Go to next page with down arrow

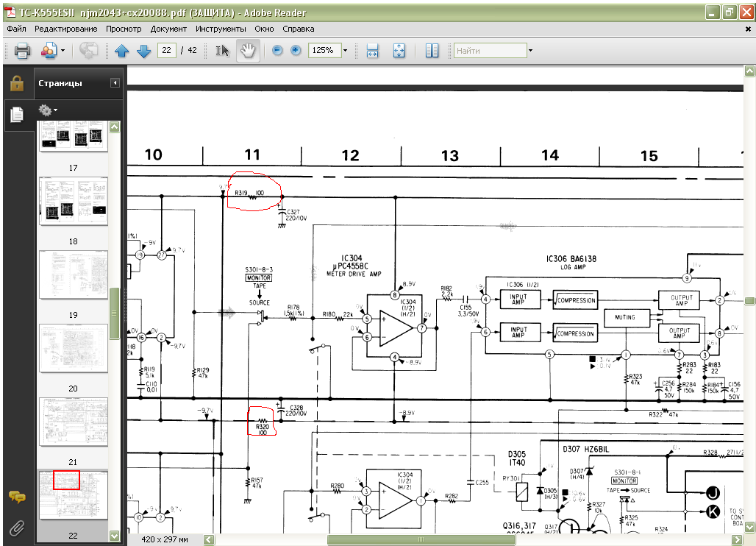click(143, 51)
